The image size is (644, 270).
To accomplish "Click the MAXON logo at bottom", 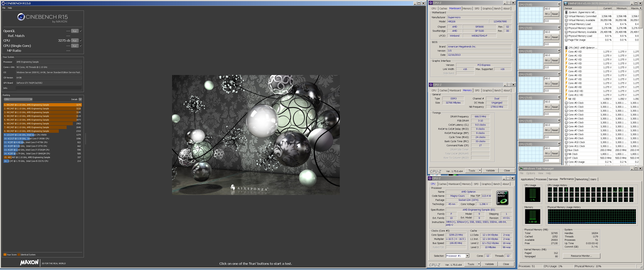I will (30, 262).
